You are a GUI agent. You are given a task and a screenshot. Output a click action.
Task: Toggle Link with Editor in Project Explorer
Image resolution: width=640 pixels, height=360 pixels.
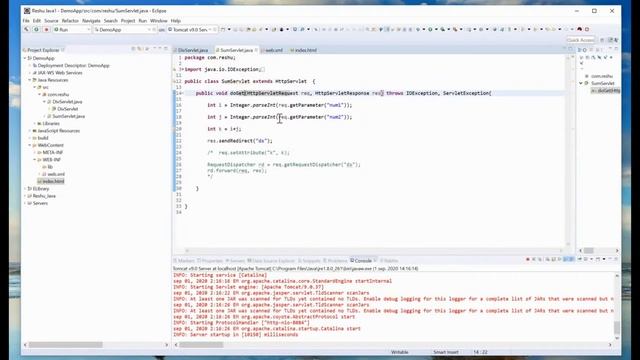(x=140, y=49)
